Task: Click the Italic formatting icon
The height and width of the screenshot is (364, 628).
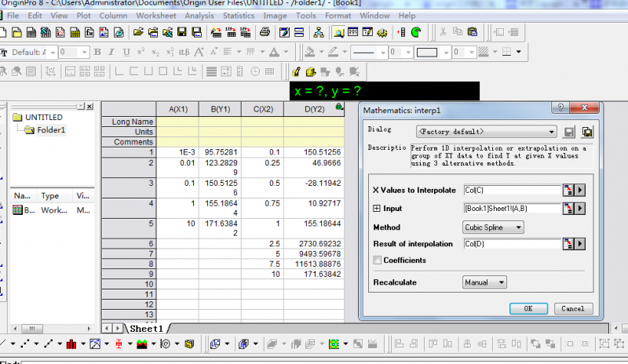Action: pyautogui.click(x=111, y=53)
